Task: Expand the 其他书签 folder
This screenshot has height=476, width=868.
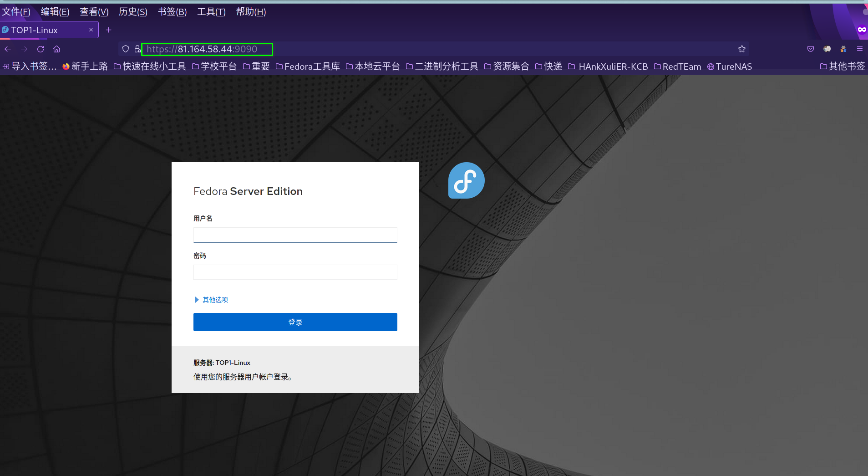Action: click(843, 67)
